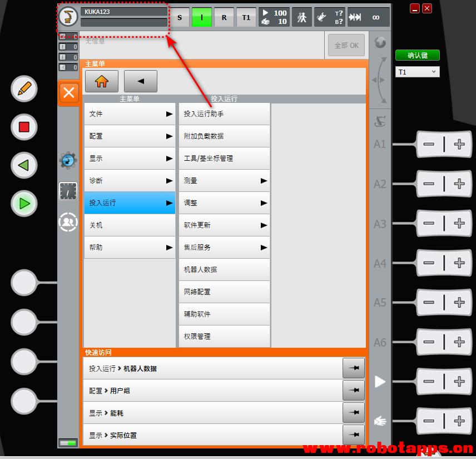Screen dimensions: 476x459
Task: Select 配置 in the main menu
Action: [130, 136]
